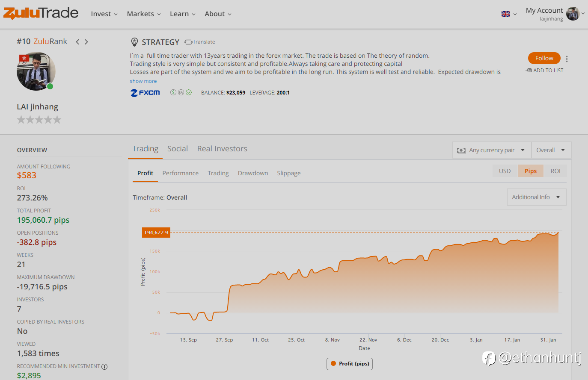Select the Trading sub-tab under chart tabs
The image size is (588, 380).
tap(218, 173)
